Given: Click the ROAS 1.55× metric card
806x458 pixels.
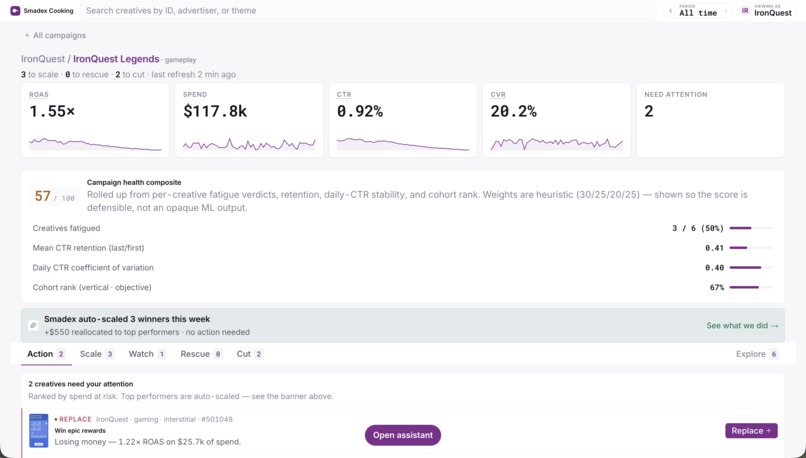Looking at the screenshot, I should point(95,120).
